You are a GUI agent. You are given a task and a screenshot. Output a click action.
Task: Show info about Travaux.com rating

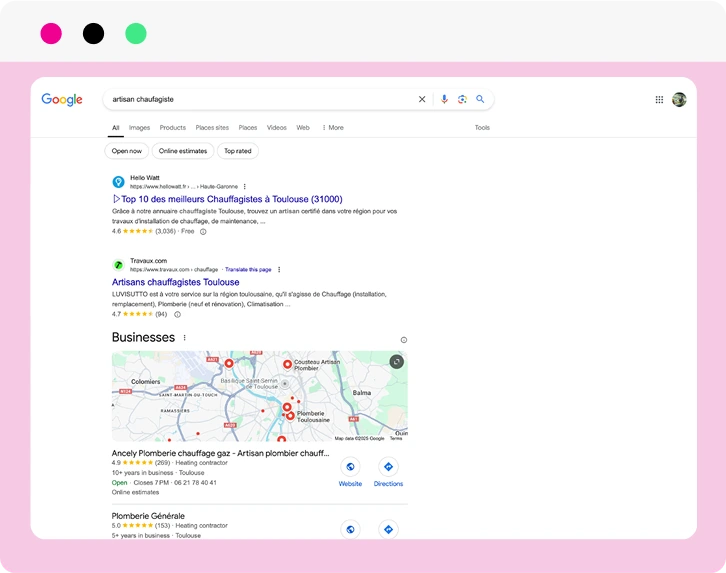[x=177, y=314]
